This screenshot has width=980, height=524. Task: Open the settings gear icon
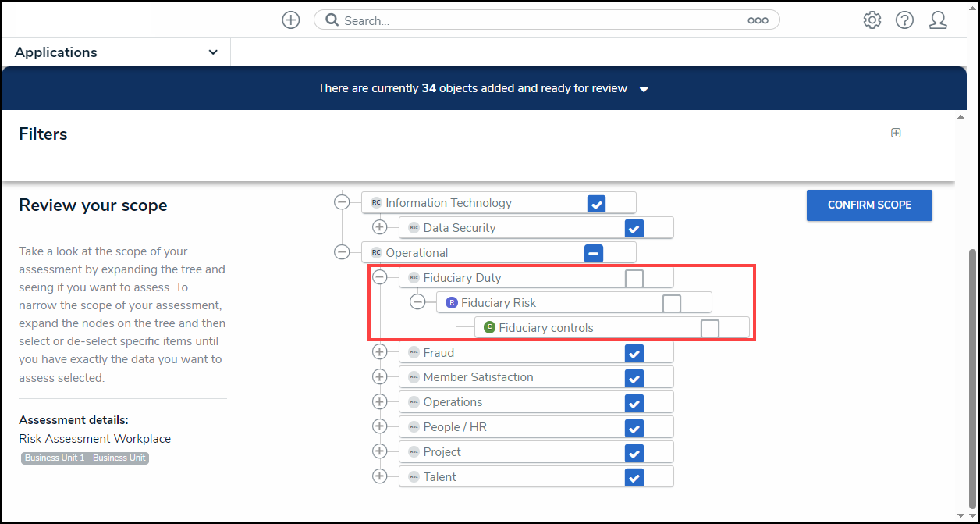(x=872, y=20)
